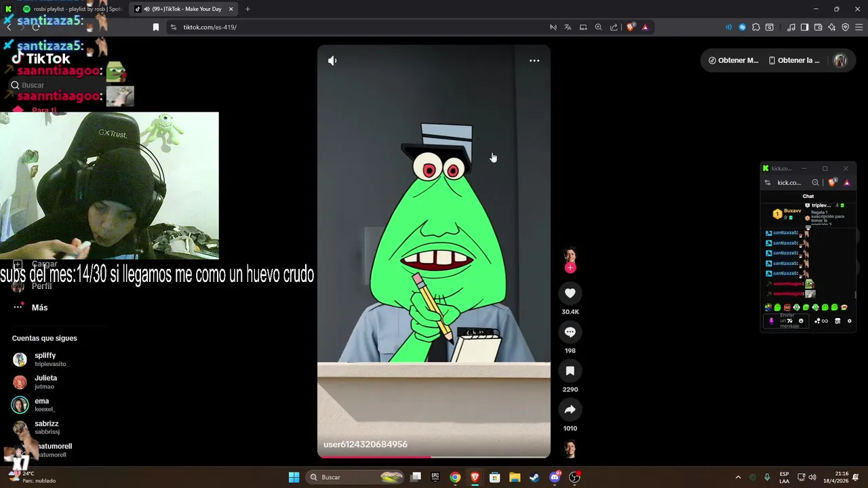Open followed account ema
The image size is (868, 488).
click(x=42, y=405)
